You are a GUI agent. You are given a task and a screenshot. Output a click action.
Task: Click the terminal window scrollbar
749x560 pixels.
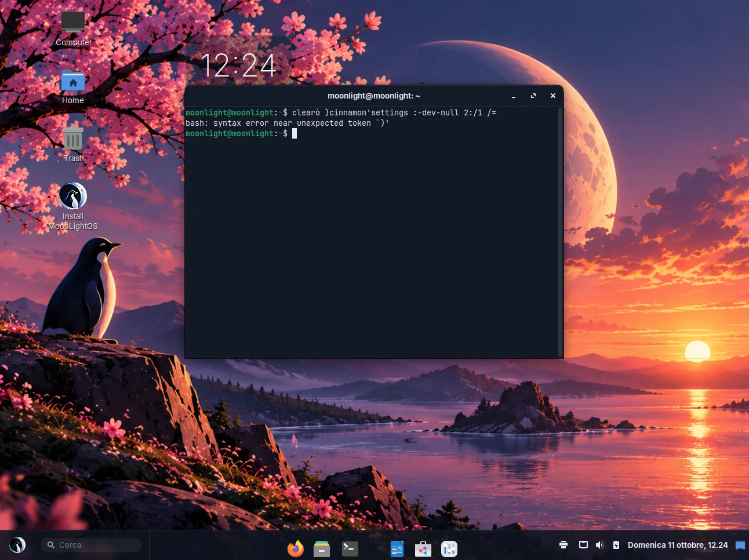coord(560,232)
